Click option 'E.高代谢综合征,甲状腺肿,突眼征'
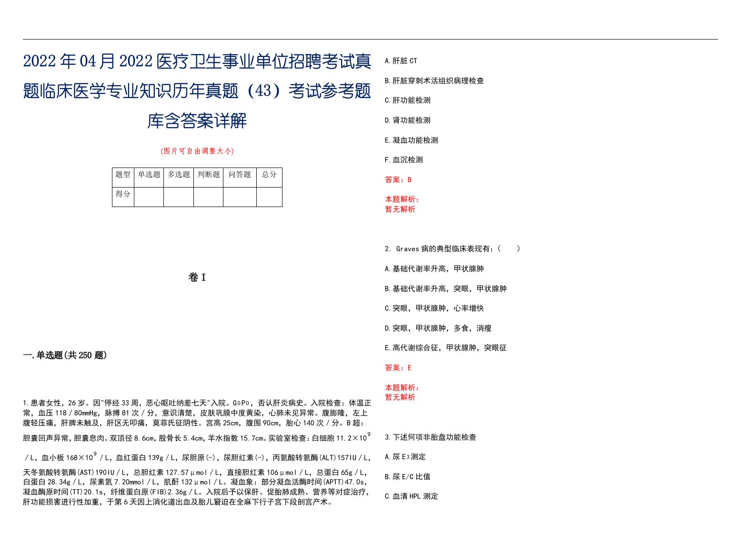This screenshot has height=534, width=756. point(445,348)
